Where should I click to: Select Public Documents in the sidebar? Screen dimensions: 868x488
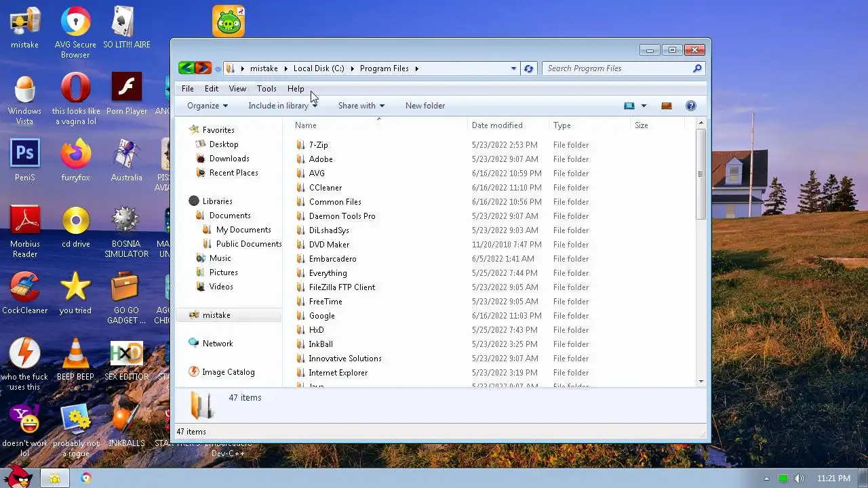(249, 244)
